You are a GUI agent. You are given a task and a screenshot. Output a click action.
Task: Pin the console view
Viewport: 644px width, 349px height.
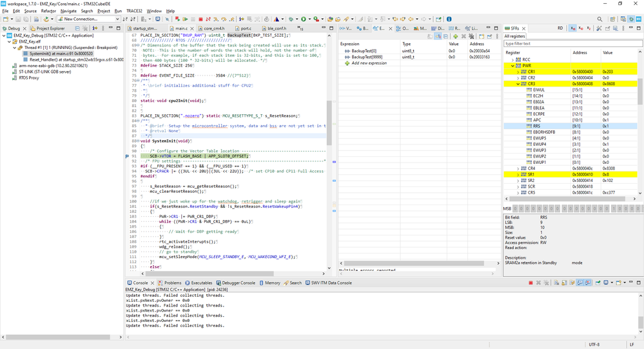pyautogui.click(x=598, y=283)
